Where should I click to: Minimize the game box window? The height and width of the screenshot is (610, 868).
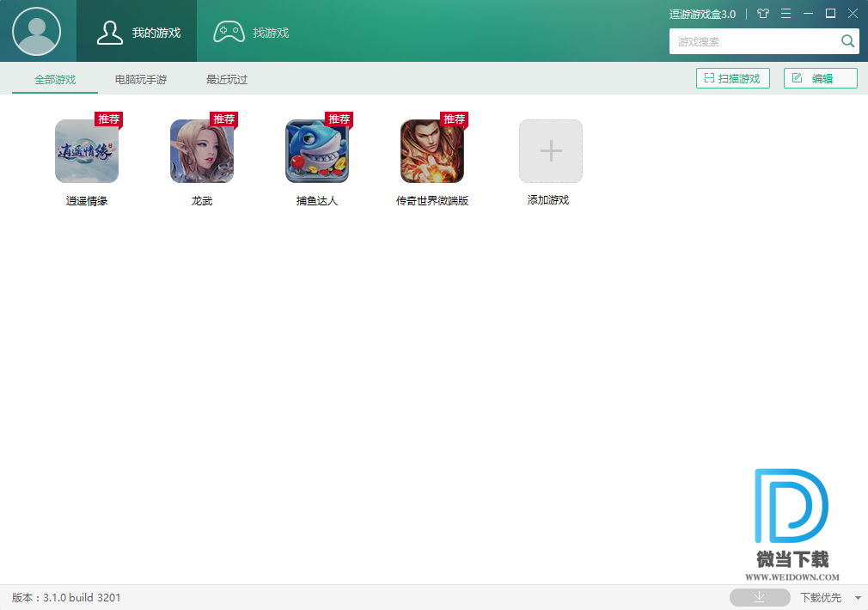click(x=808, y=13)
